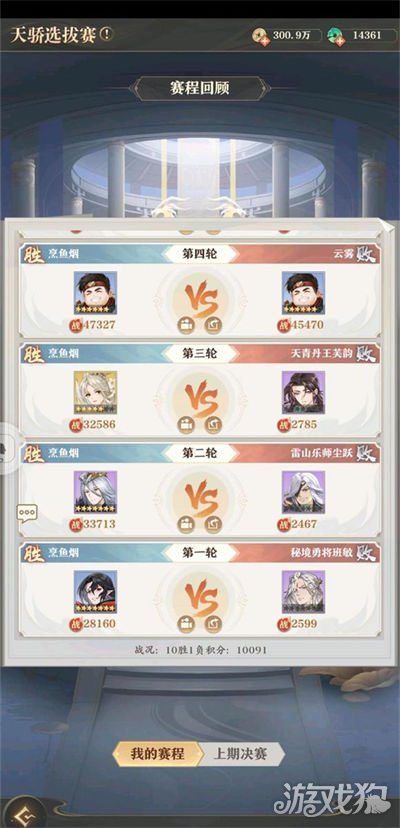The image size is (400, 828).
Task: Share the 第一轮 match result
Action: [x=213, y=624]
